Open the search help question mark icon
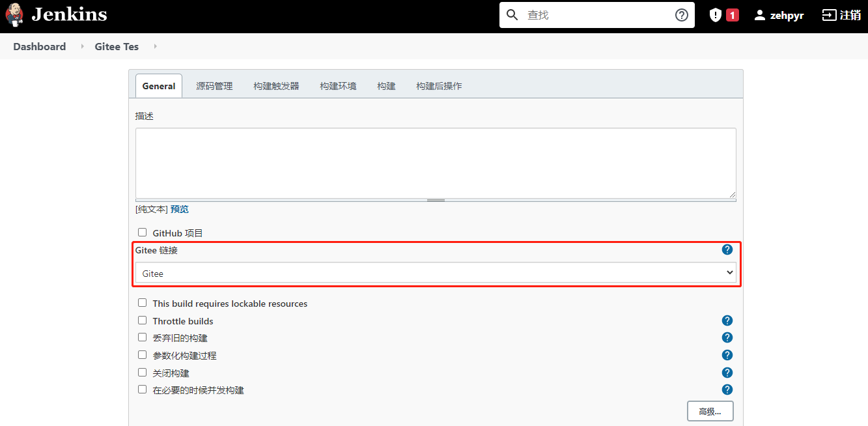Viewport: 868px width, 426px height. [x=682, y=14]
